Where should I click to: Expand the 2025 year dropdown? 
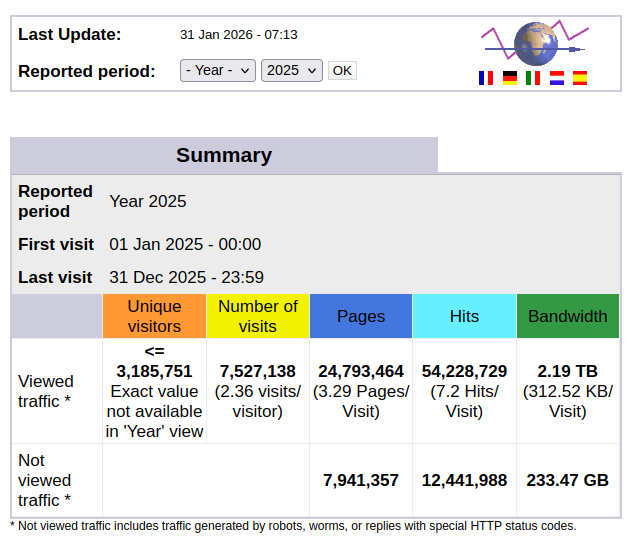[x=291, y=70]
